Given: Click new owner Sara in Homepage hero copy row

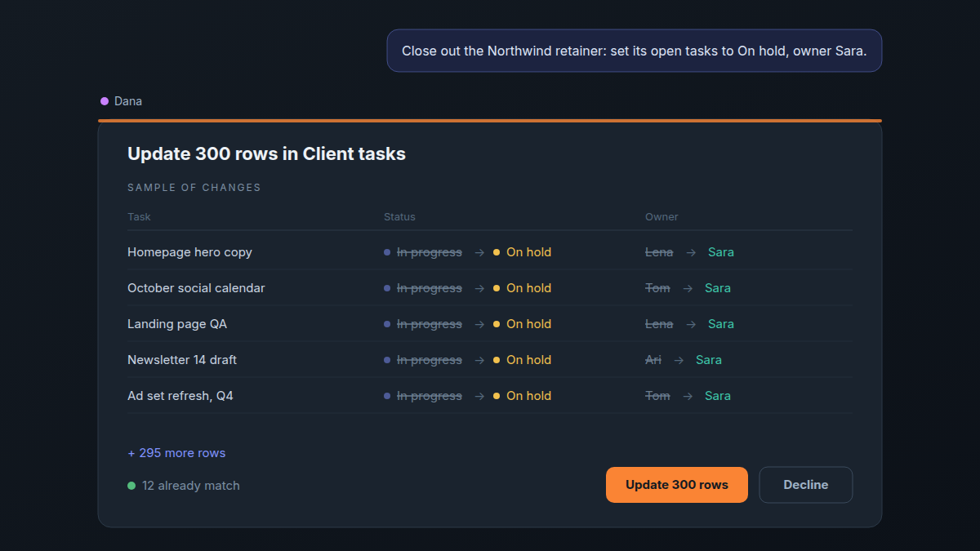Looking at the screenshot, I should [721, 252].
